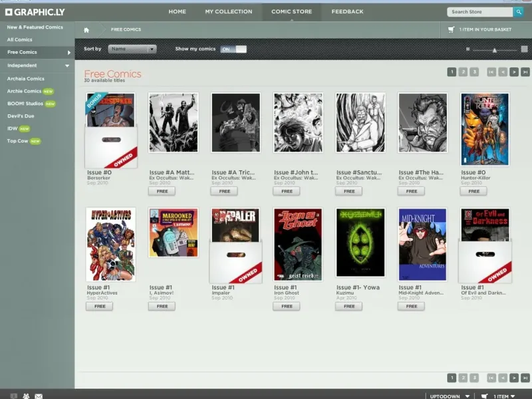
Task: Open the Berserker Issue #0 cover
Action: pos(111,130)
